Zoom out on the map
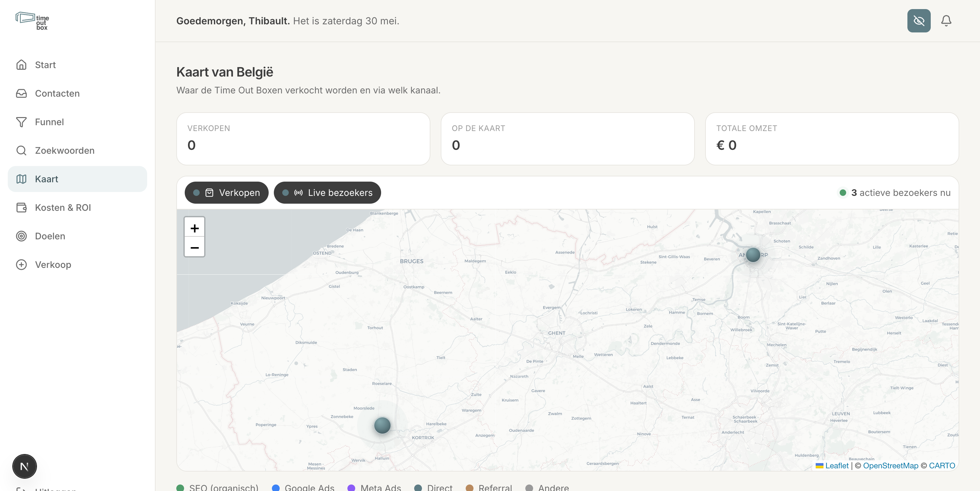This screenshot has height=491, width=980. coord(194,247)
